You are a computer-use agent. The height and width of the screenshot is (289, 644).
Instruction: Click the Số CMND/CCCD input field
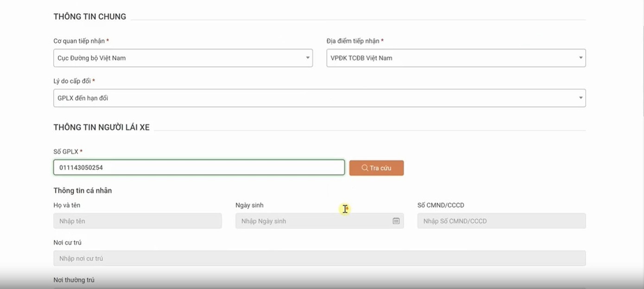(501, 221)
